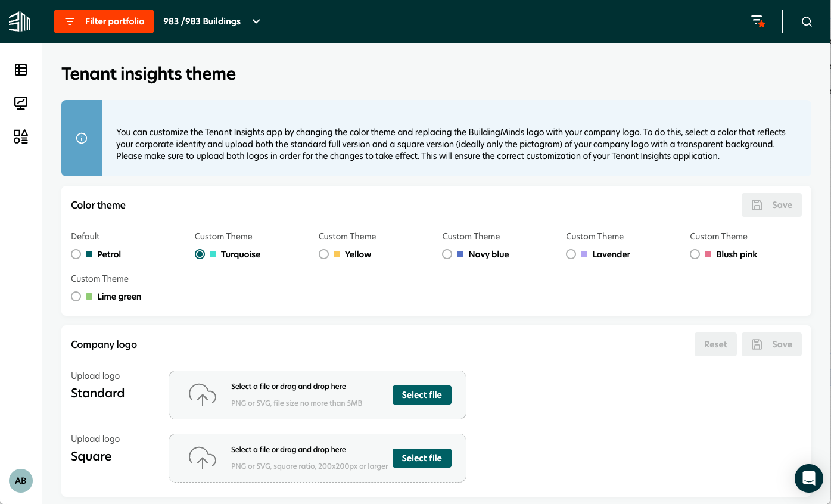Click the info icon in banner

[82, 138]
